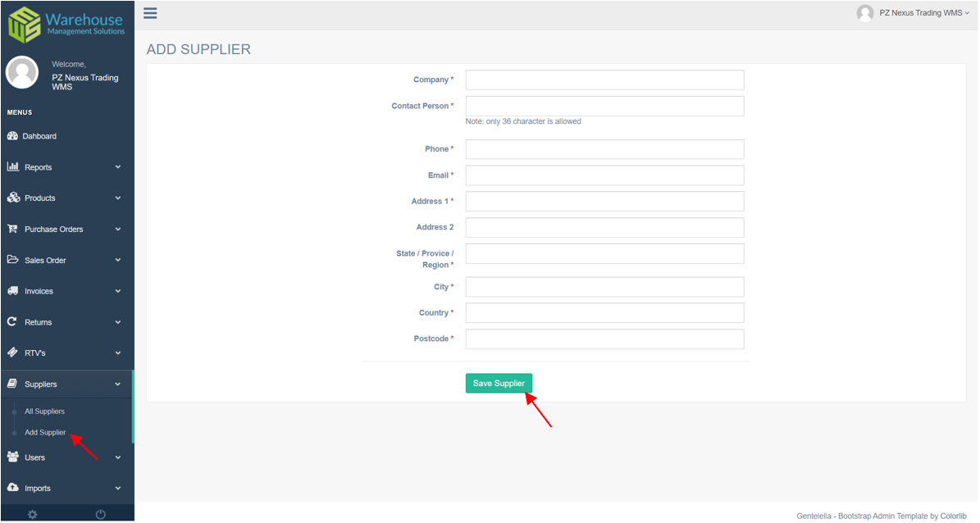Click the Invoices icon in sidebar
Viewport: 980px width, 523px height.
coord(12,291)
